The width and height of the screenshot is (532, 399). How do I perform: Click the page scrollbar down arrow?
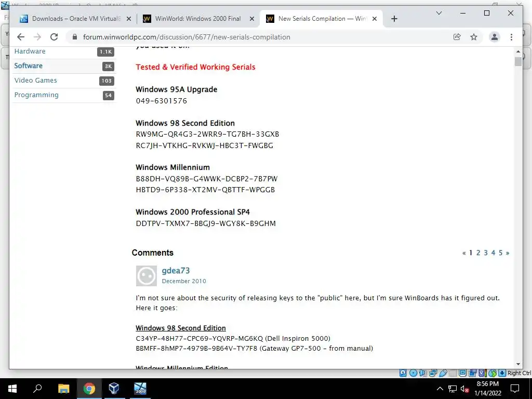click(518, 364)
